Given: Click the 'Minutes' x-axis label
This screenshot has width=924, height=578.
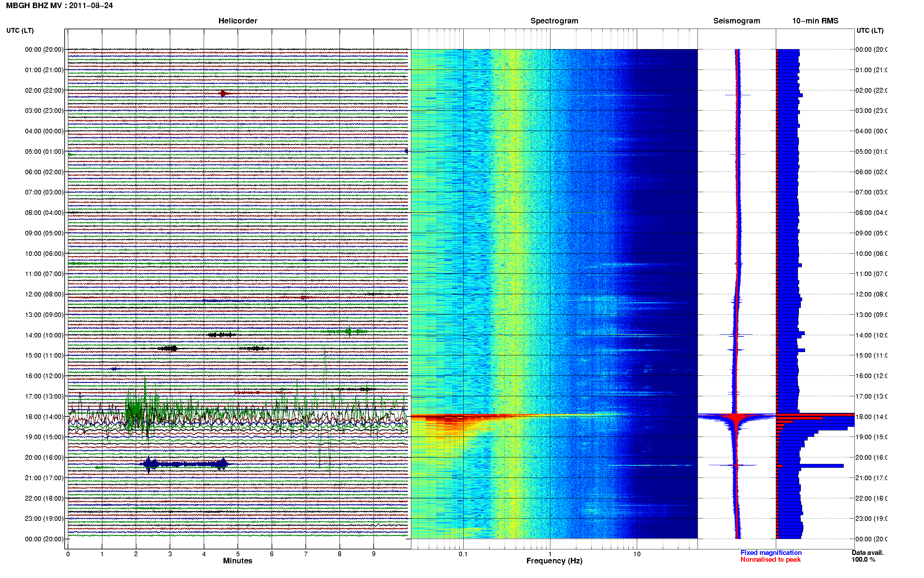Looking at the screenshot, I should (x=237, y=561).
